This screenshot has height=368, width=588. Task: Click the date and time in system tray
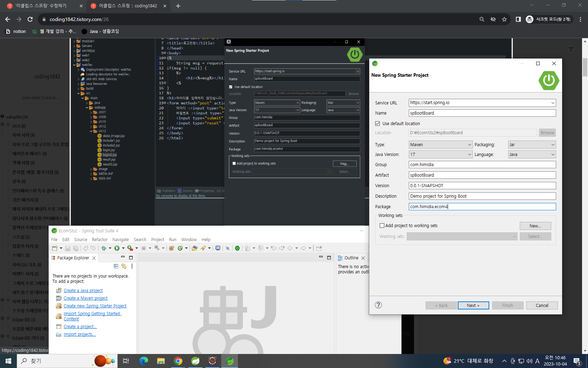pyautogui.click(x=555, y=361)
